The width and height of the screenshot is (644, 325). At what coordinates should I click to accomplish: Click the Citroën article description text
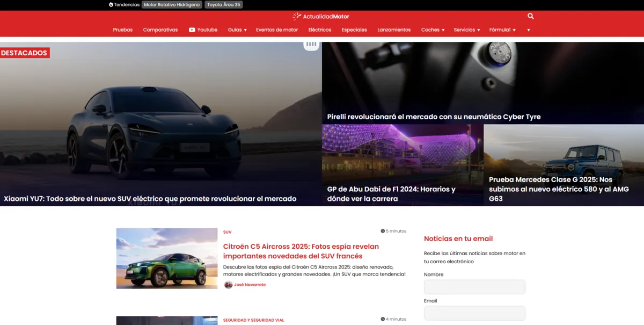(x=314, y=271)
